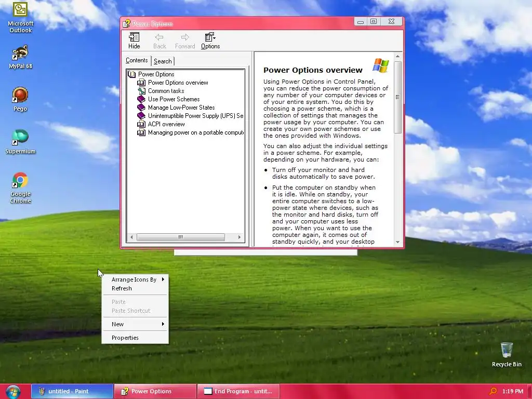Expand the Manage Low-Power States book

click(181, 108)
